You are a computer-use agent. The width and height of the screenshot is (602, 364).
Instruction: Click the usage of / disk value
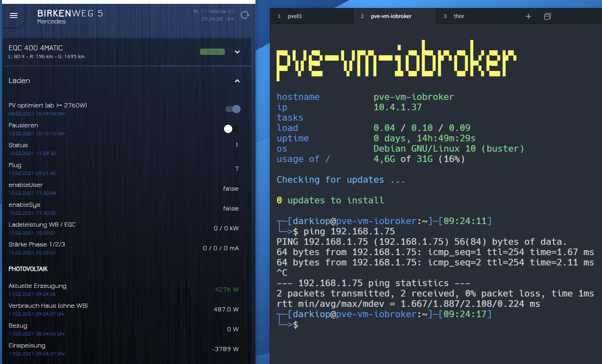pos(419,159)
